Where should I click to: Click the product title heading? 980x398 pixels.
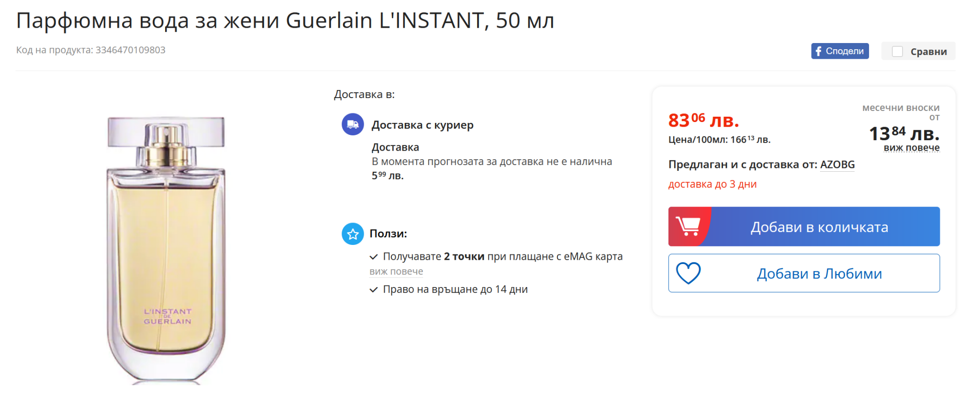[x=285, y=21]
